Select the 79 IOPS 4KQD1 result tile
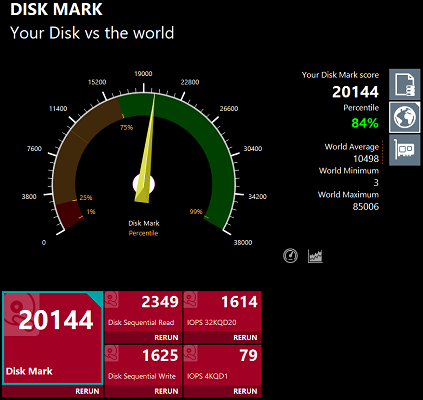Screen dimensions: 423x400 (x=222, y=365)
